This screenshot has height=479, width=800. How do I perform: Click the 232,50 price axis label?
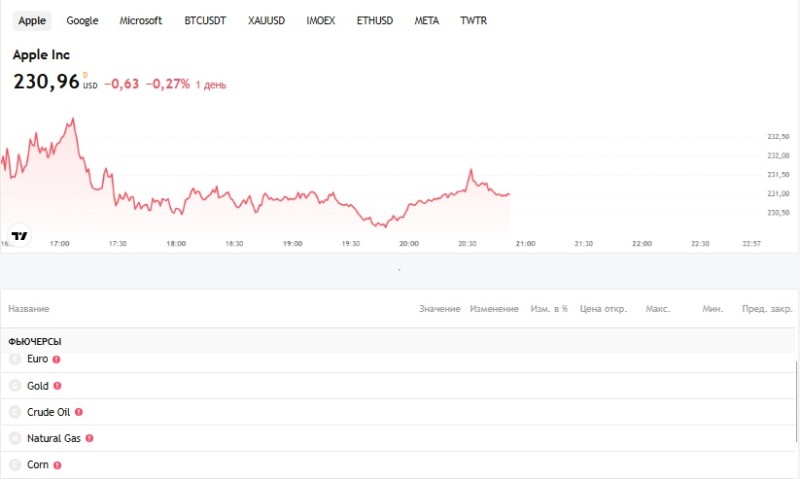point(778,137)
